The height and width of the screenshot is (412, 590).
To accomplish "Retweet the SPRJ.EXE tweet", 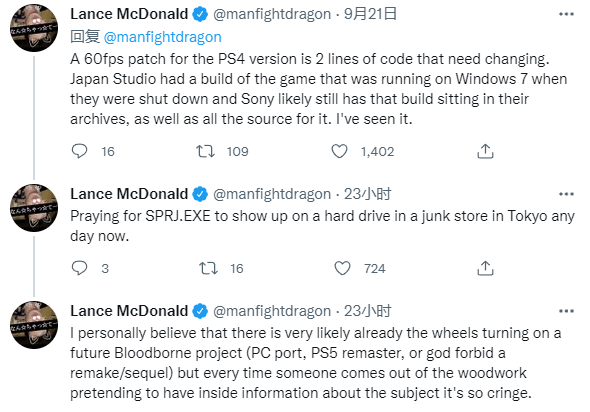I will tap(208, 268).
